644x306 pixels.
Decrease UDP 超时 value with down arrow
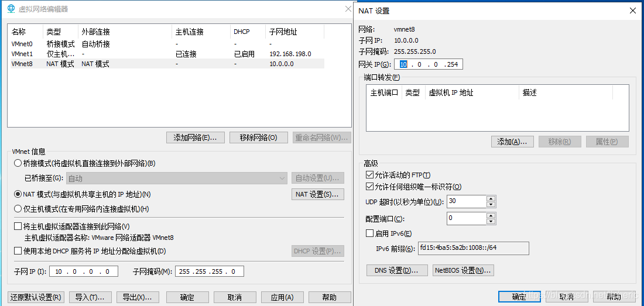click(x=491, y=205)
